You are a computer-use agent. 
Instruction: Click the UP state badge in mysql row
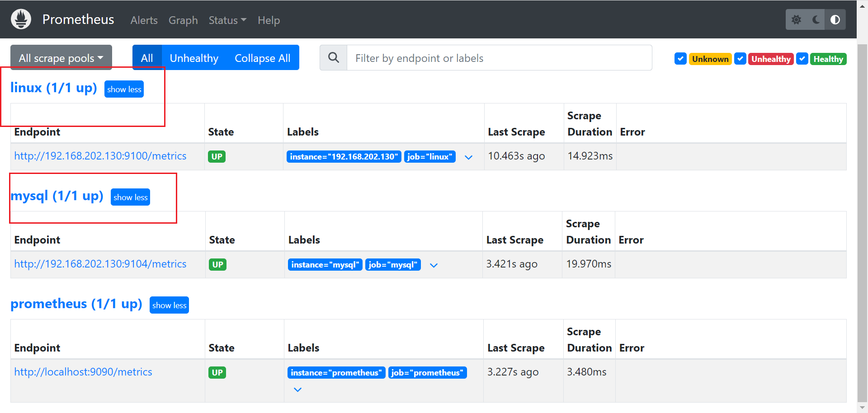(x=218, y=265)
